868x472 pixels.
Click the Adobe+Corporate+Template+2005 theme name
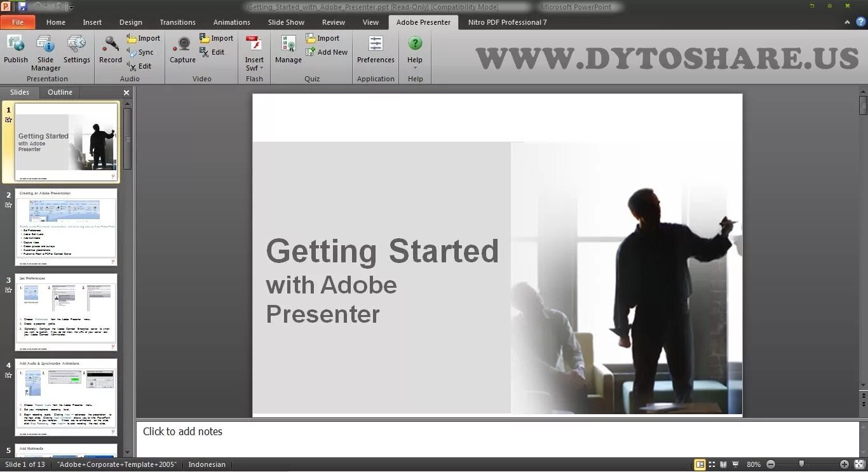117,464
